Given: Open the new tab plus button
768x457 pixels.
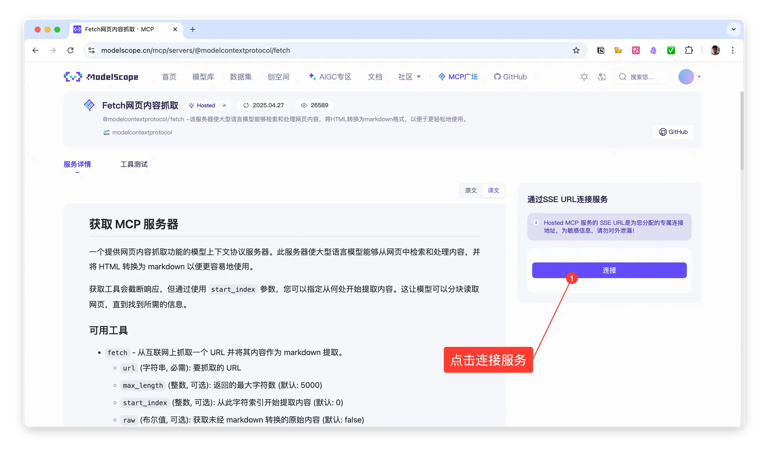Looking at the screenshot, I should [192, 29].
